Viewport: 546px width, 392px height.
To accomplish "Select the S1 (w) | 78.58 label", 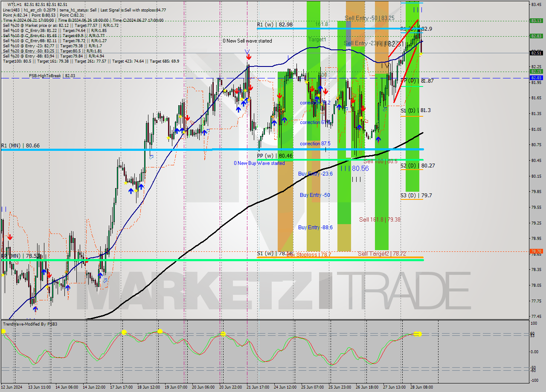I will (x=275, y=254).
